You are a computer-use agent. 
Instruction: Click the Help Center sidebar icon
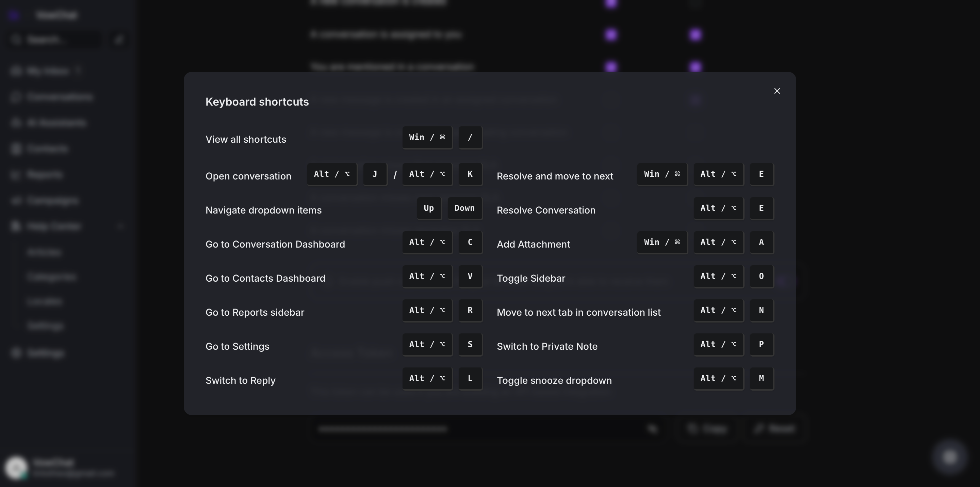(x=16, y=226)
